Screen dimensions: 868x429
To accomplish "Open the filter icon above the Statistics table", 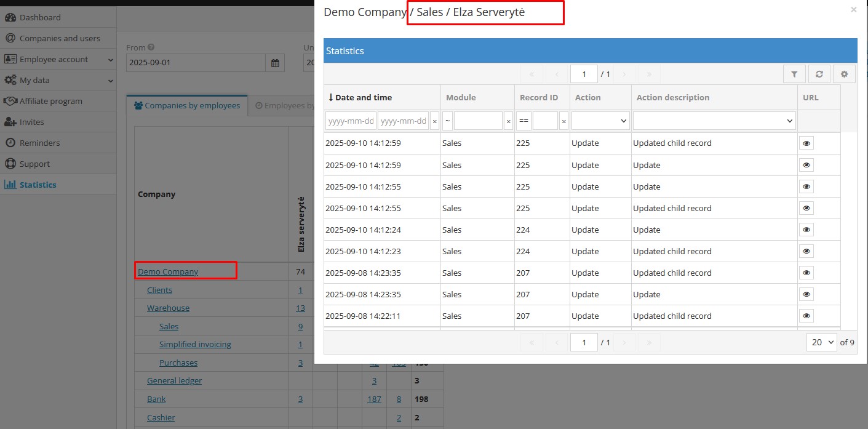I will tap(794, 73).
